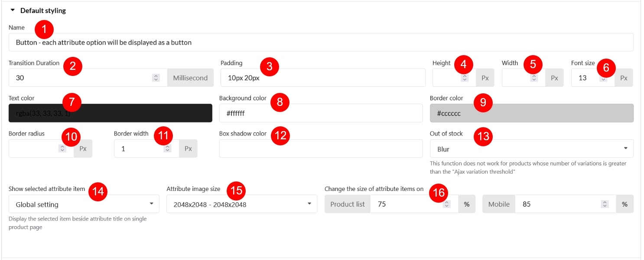Open the Background color picker field
Screen dimensions: 644x260
(321, 113)
